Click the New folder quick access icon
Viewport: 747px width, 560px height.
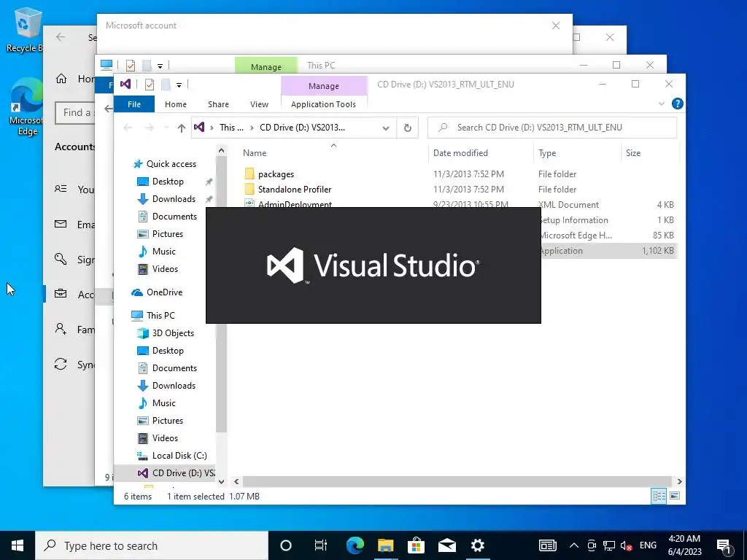click(166, 85)
